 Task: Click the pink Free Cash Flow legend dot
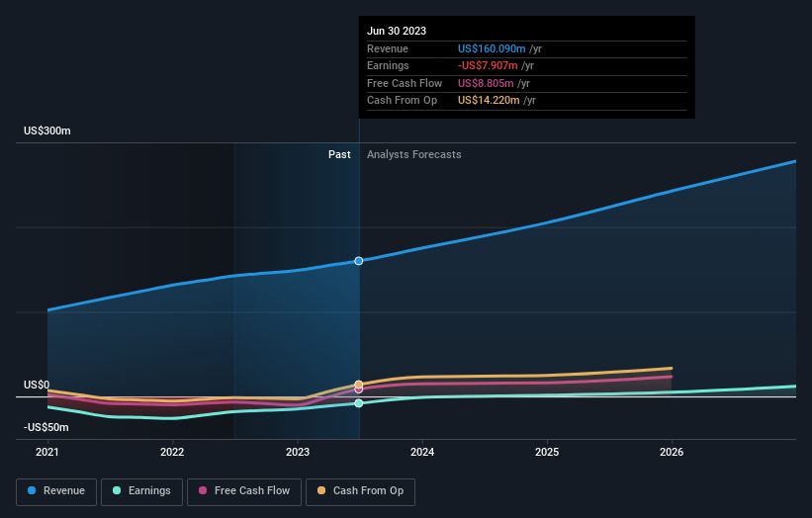click(203, 490)
